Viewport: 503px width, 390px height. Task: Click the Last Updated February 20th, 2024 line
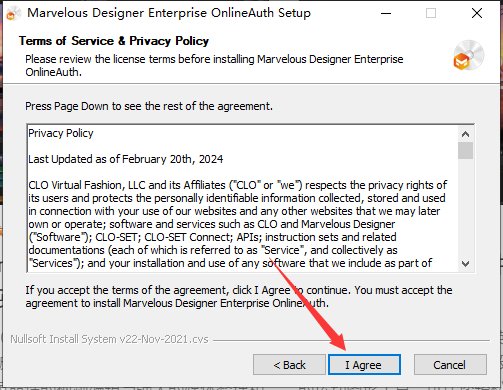point(126,159)
